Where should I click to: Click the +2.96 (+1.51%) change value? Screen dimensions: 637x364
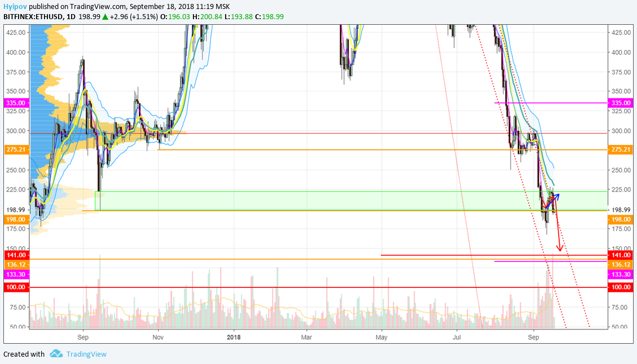click(134, 17)
